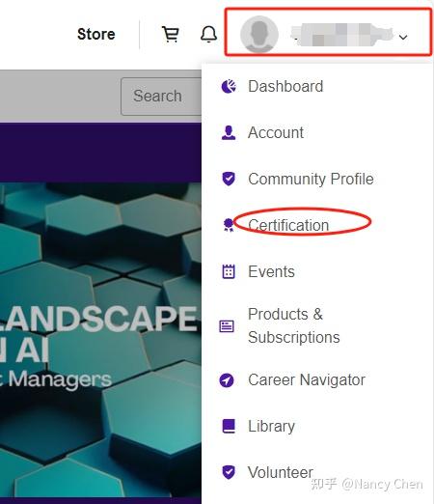Open the Certification menu item
Screen dimensions: 434x504
click(x=288, y=225)
